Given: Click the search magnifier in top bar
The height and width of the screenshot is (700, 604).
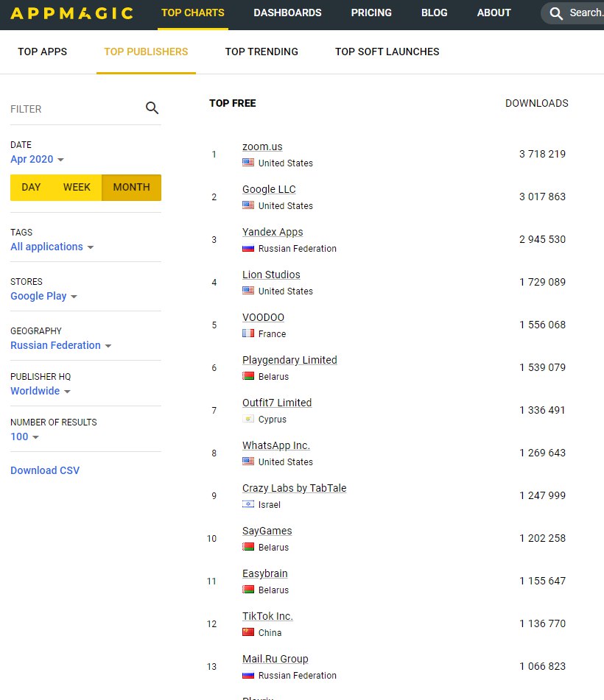Looking at the screenshot, I should pos(555,13).
